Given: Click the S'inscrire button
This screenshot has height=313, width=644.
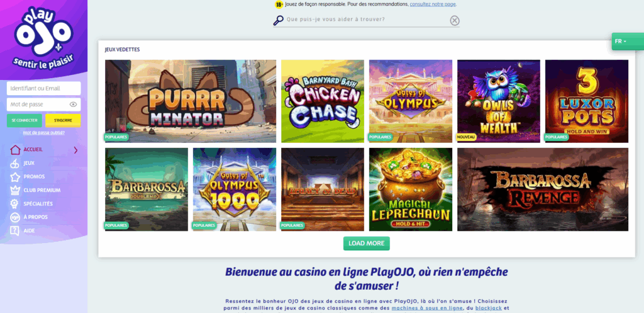Looking at the screenshot, I should pyautogui.click(x=63, y=120).
